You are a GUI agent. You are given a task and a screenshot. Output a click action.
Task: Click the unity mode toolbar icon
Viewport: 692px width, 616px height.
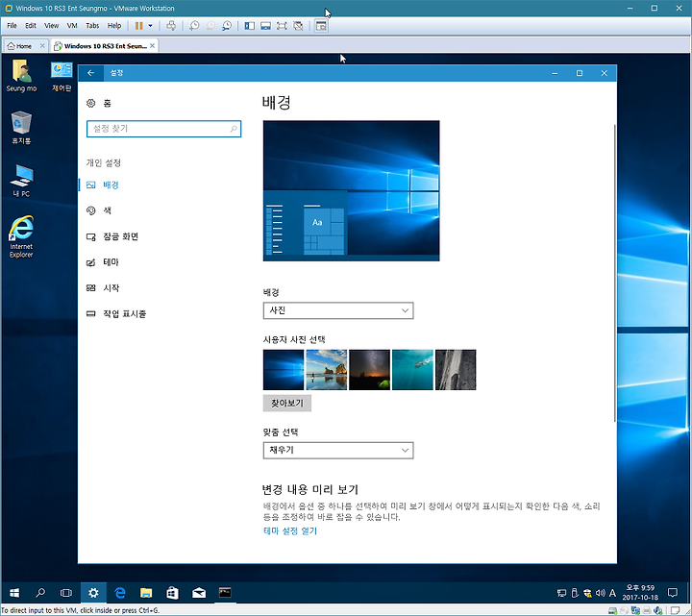pos(298,26)
